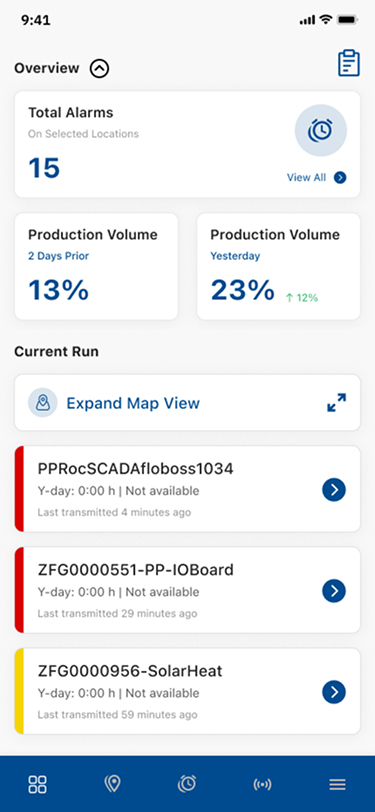Open ZFG0000956-SolarHeat details arrow

click(x=334, y=692)
